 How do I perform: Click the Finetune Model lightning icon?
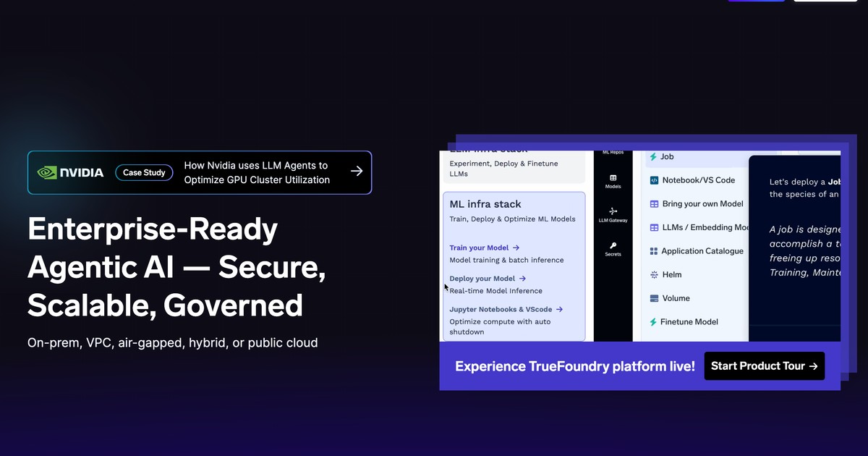pos(654,321)
